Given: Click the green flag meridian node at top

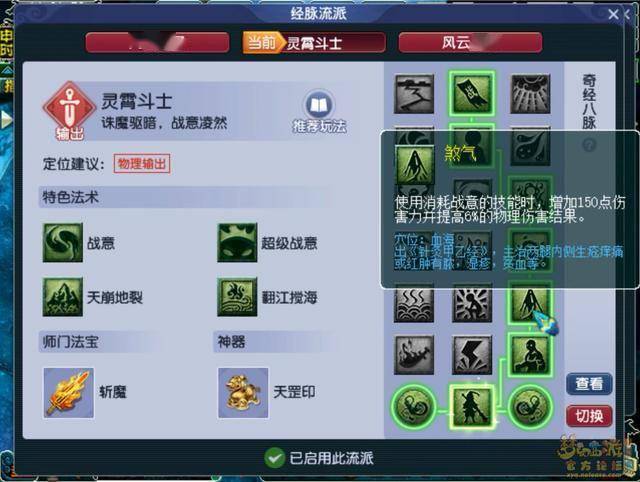Looking at the screenshot, I should pyautogui.click(x=472, y=93).
